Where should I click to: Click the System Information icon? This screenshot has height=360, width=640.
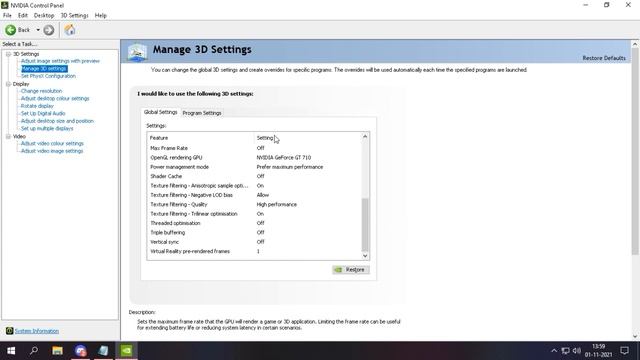pos(9,331)
